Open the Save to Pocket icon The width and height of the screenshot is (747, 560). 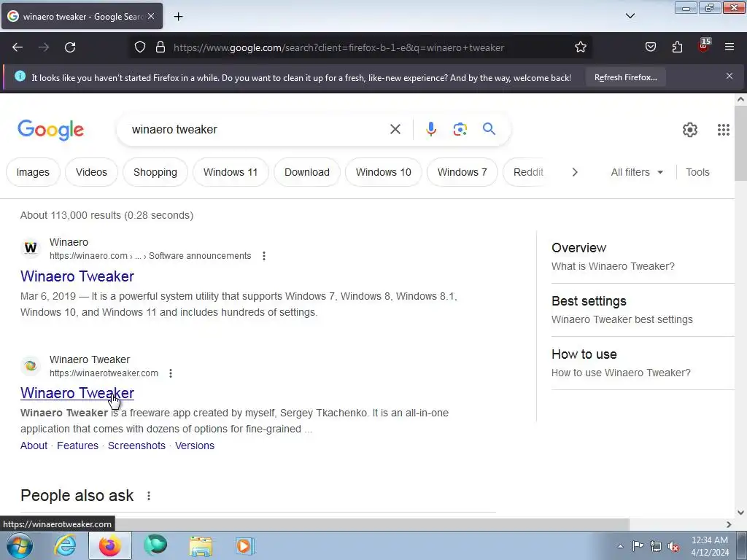click(x=650, y=47)
